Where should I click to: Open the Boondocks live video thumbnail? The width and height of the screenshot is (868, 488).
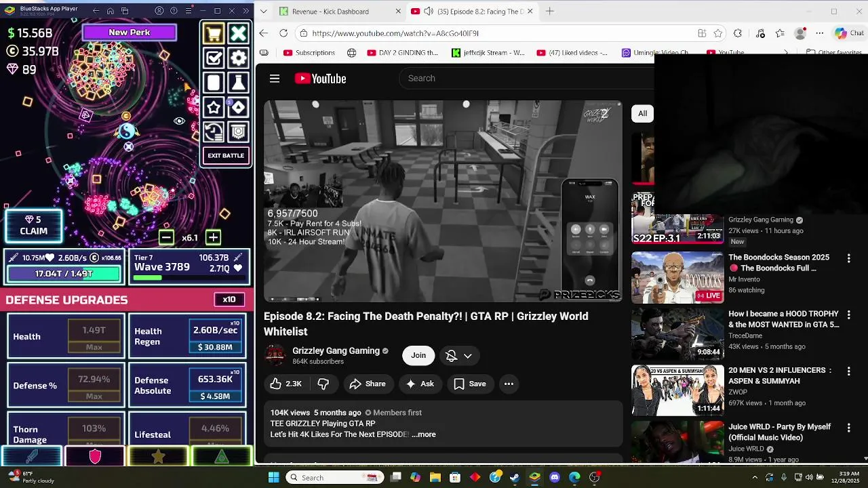point(677,278)
